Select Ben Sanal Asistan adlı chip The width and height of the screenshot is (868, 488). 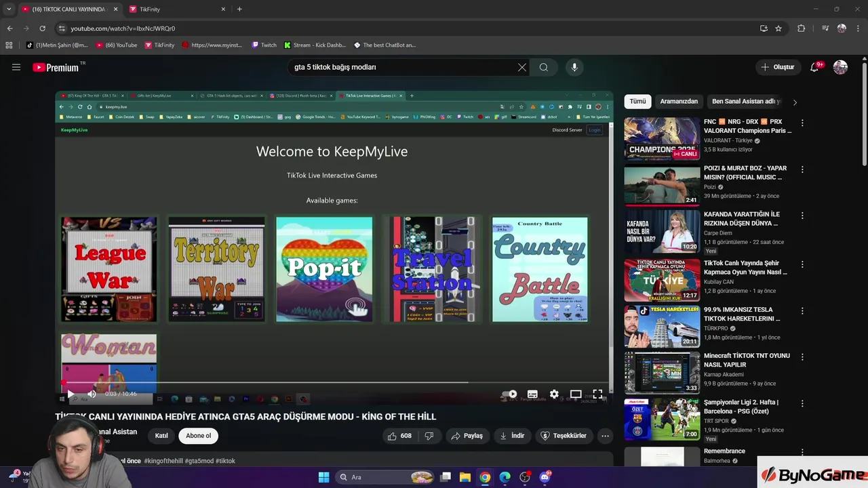pyautogui.click(x=746, y=102)
